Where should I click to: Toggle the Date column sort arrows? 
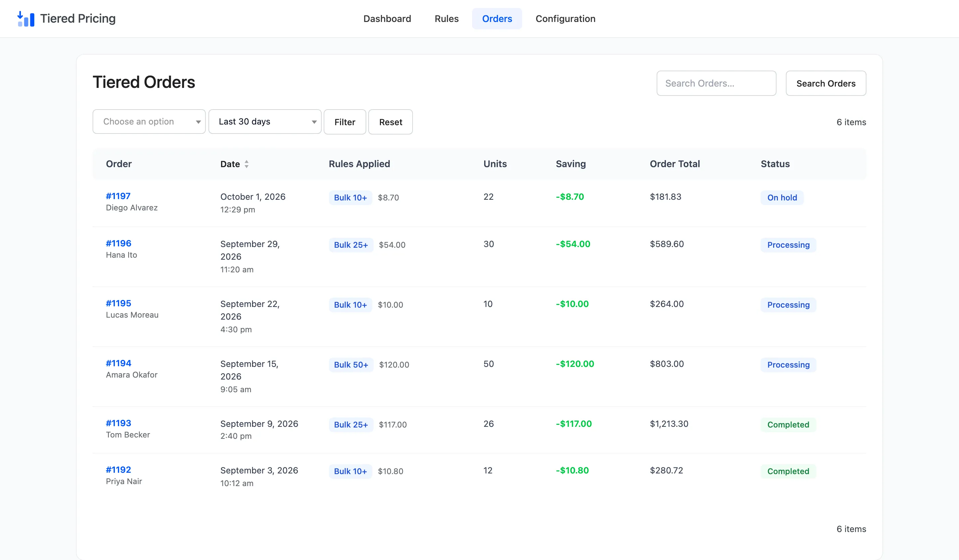(247, 164)
